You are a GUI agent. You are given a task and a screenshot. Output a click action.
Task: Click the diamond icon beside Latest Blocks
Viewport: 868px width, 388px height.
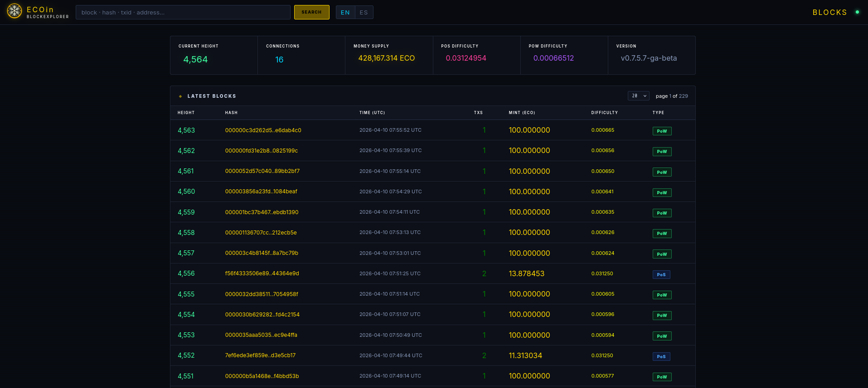click(x=180, y=96)
